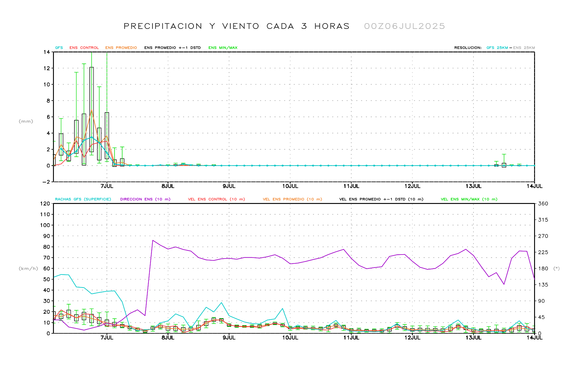Viewport: 588px width, 368px height.
Task: Click the black 'ENS PROMEDIO +-1 DSTD' precipitation legend
Action: [x=172, y=48]
